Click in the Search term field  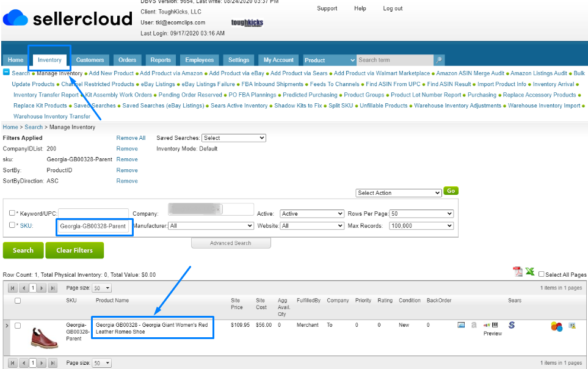coord(395,60)
